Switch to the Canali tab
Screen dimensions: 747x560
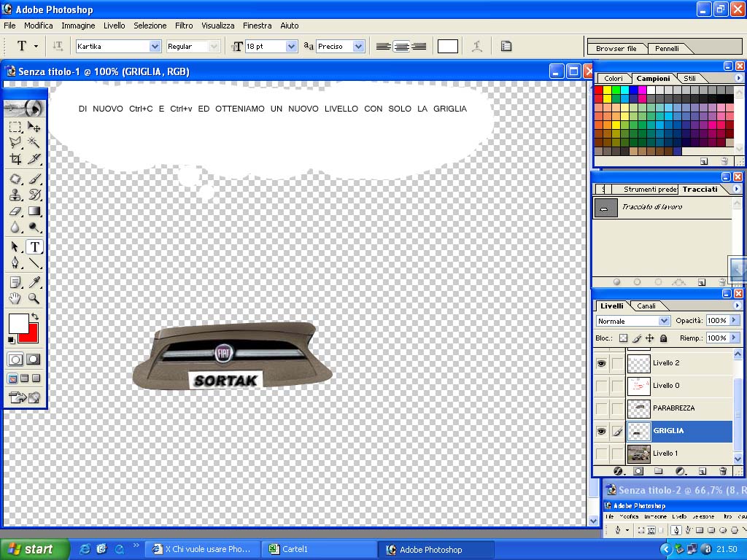[x=646, y=306]
